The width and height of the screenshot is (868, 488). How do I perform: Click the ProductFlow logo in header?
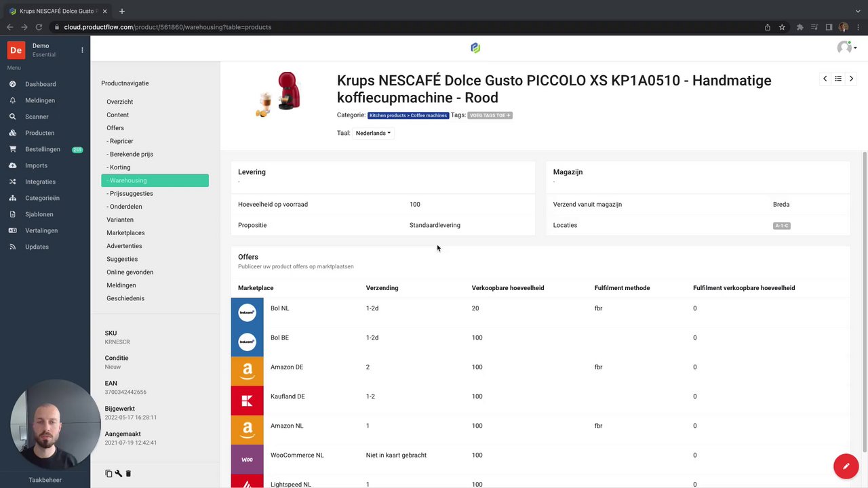[475, 47]
